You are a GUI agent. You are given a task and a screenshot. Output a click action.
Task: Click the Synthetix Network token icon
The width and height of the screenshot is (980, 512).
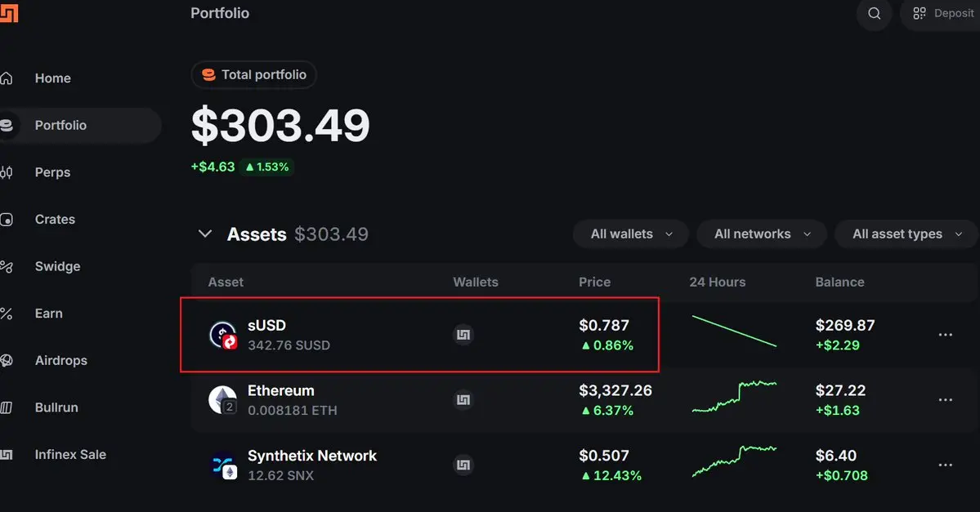[x=223, y=465]
